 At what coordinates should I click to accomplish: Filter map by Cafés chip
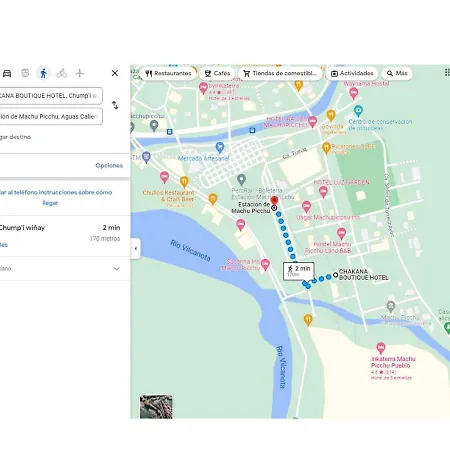[217, 73]
